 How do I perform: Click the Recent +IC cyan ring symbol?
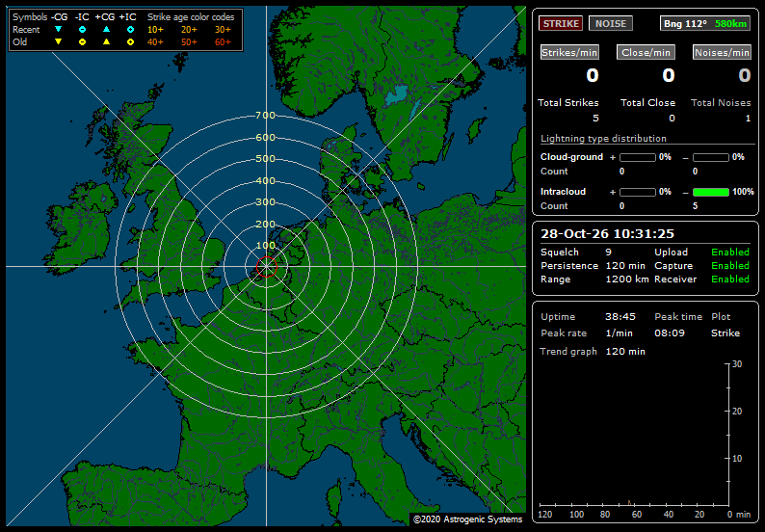(x=130, y=29)
